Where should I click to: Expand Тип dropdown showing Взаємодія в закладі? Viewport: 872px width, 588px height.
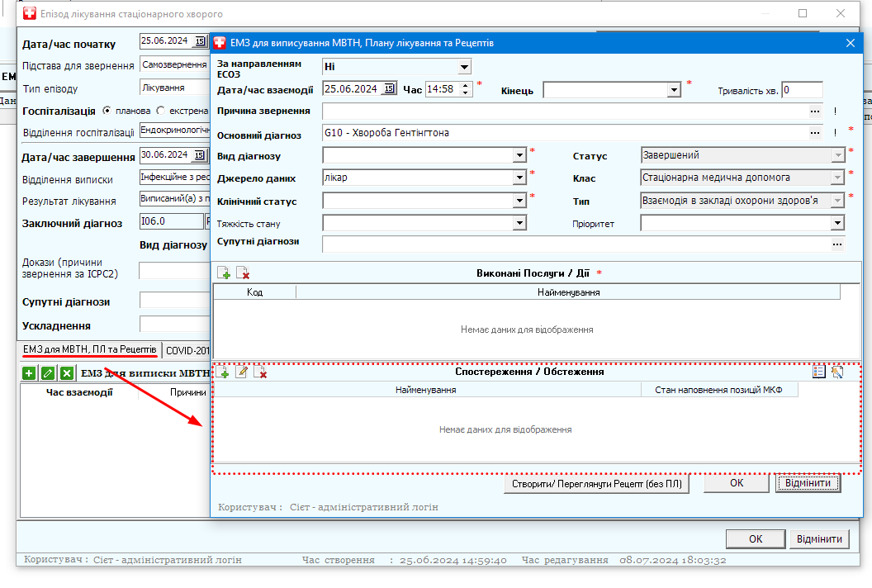point(837,200)
